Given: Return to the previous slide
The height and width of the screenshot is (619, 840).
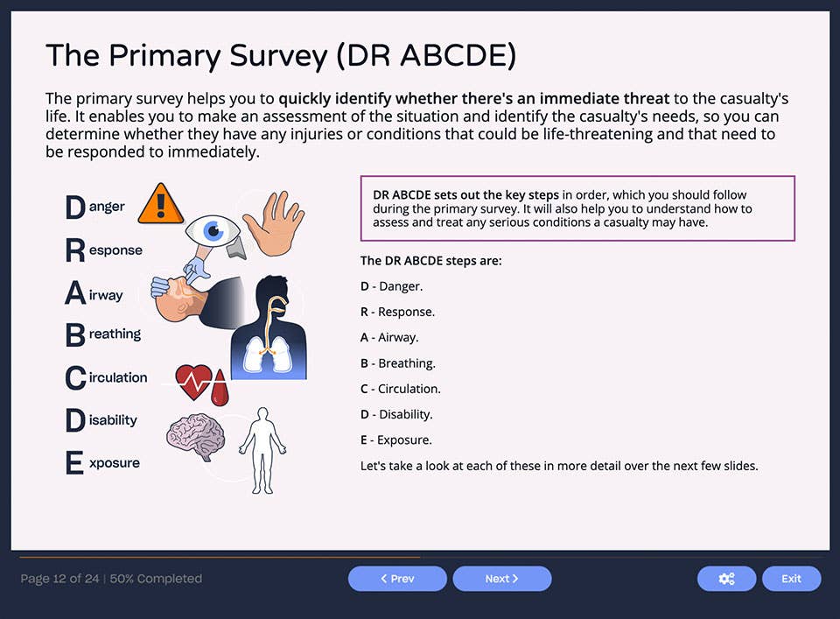Looking at the screenshot, I should [x=397, y=579].
